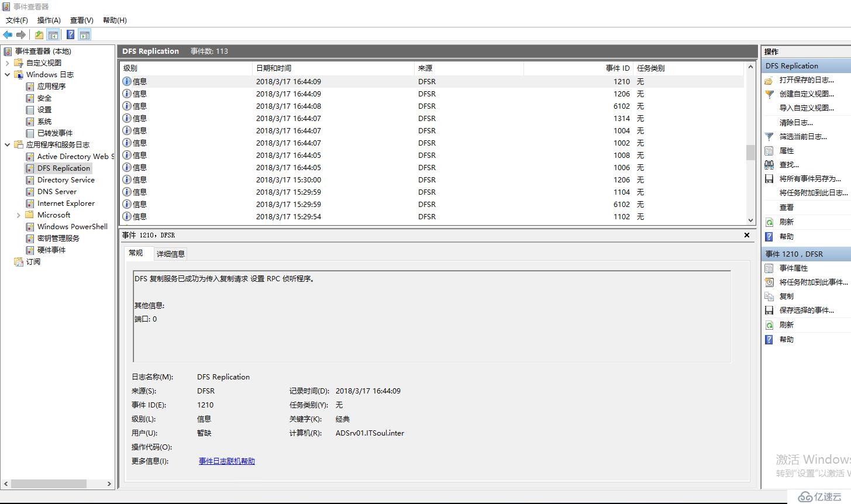Image resolution: width=851 pixels, height=504 pixels.
Task: Click Create Custom View (创建自定义视图) action
Action: point(807,94)
